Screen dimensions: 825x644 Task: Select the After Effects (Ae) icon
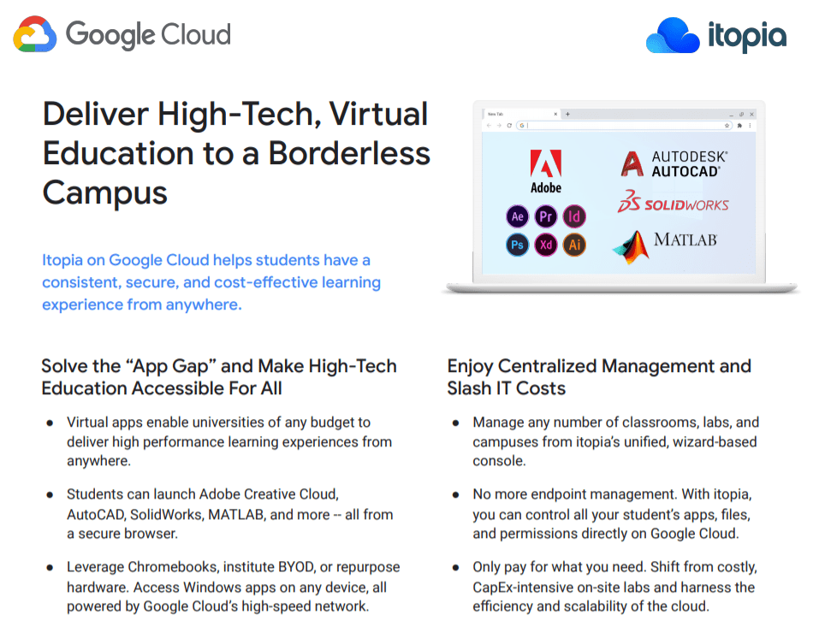(x=517, y=216)
